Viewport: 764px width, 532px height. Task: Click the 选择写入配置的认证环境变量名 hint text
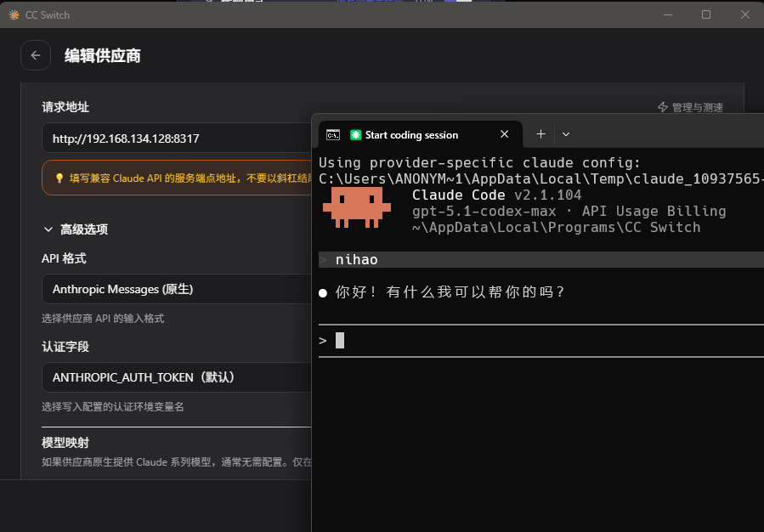point(112,406)
